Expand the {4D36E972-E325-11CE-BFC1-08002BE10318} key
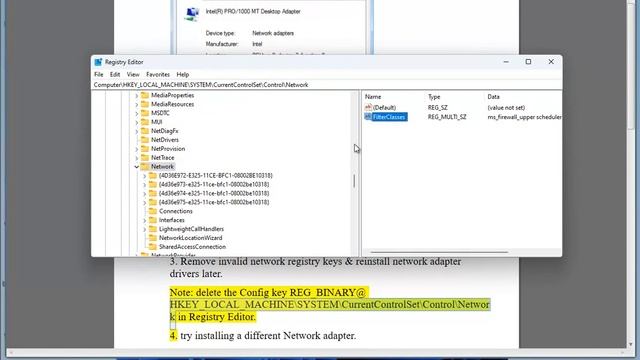 tap(144, 176)
